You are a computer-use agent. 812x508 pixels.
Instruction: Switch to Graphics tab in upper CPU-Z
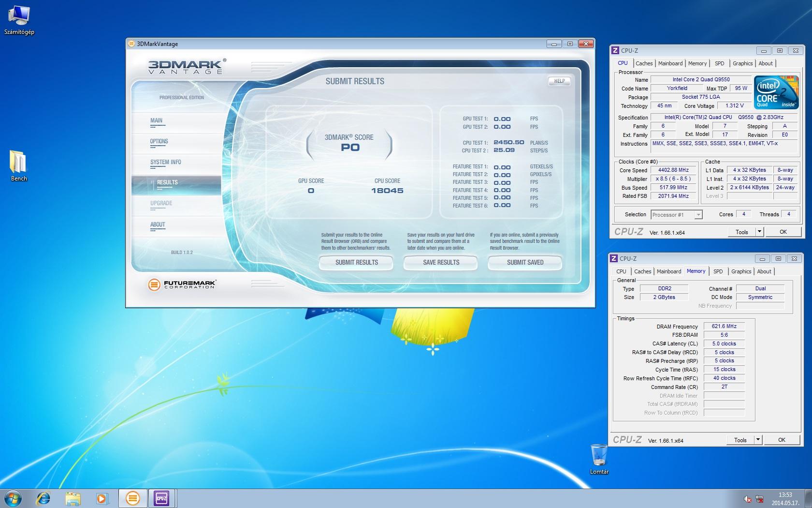[x=742, y=63]
